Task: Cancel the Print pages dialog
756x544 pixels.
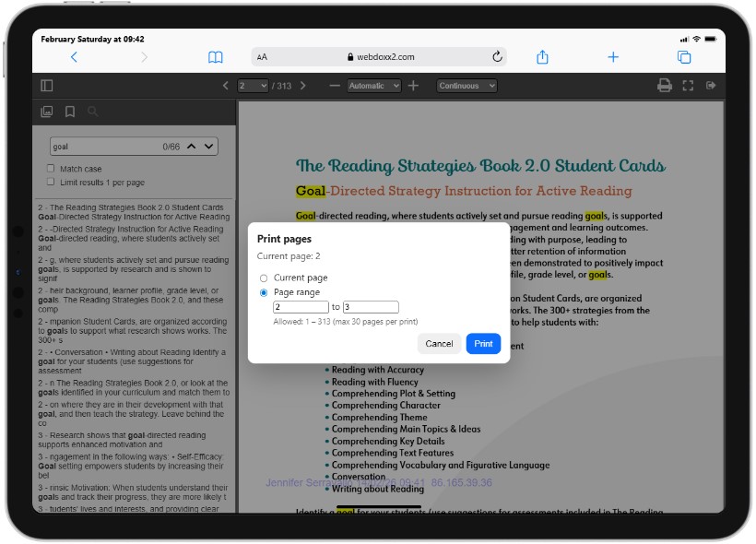Action: 439,343
